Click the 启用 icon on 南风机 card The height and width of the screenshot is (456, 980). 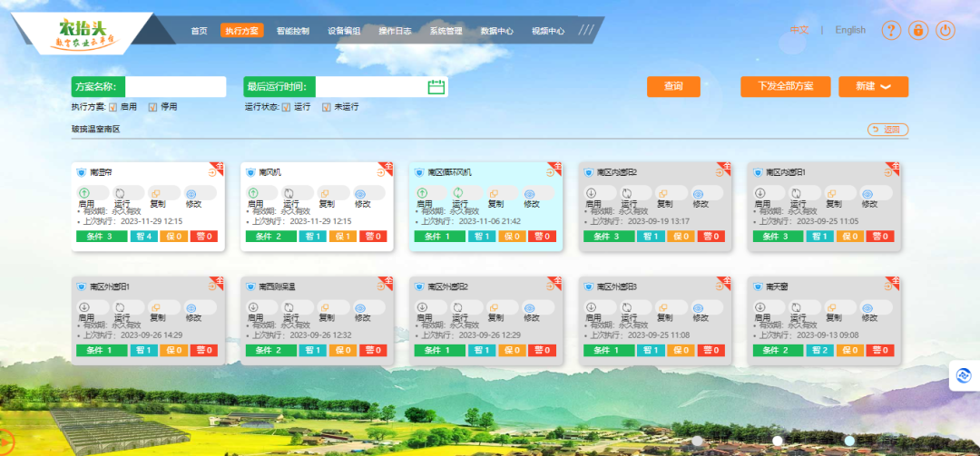[x=252, y=193]
